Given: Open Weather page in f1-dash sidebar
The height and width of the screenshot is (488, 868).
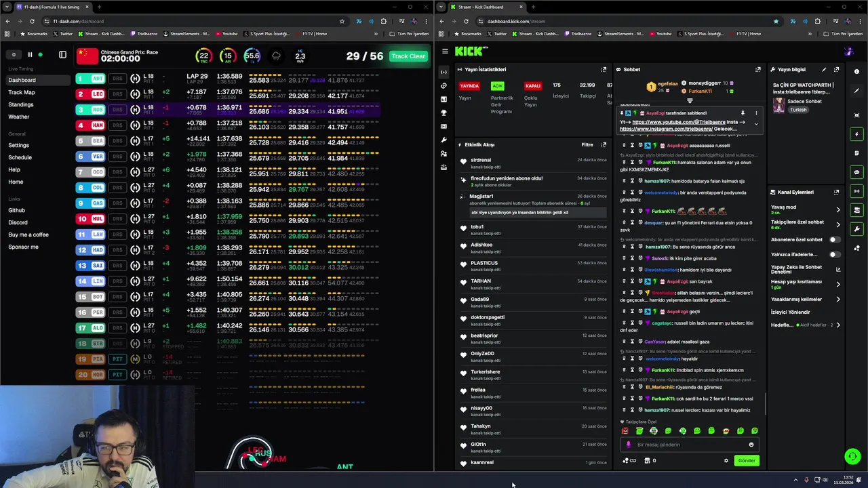Looking at the screenshot, I should coord(19,117).
